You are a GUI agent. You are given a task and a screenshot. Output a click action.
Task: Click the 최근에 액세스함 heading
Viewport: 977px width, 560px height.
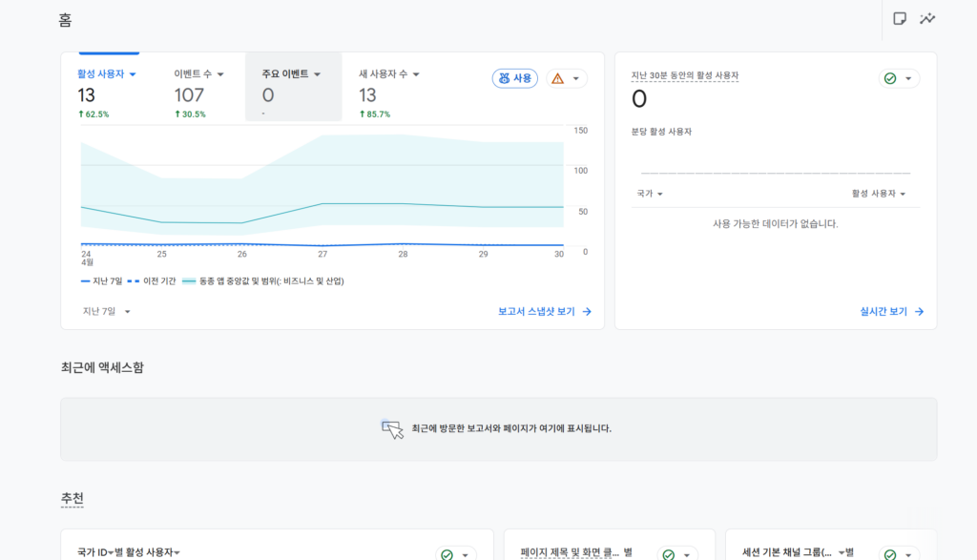[x=102, y=367]
